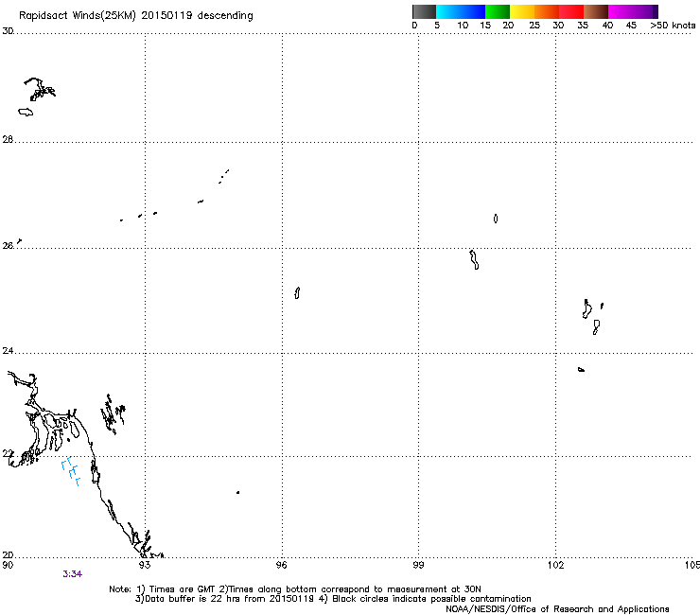Viewport: 700px width, 615px height.
Task: Click the '25' label under the color legend
Action: (534, 26)
